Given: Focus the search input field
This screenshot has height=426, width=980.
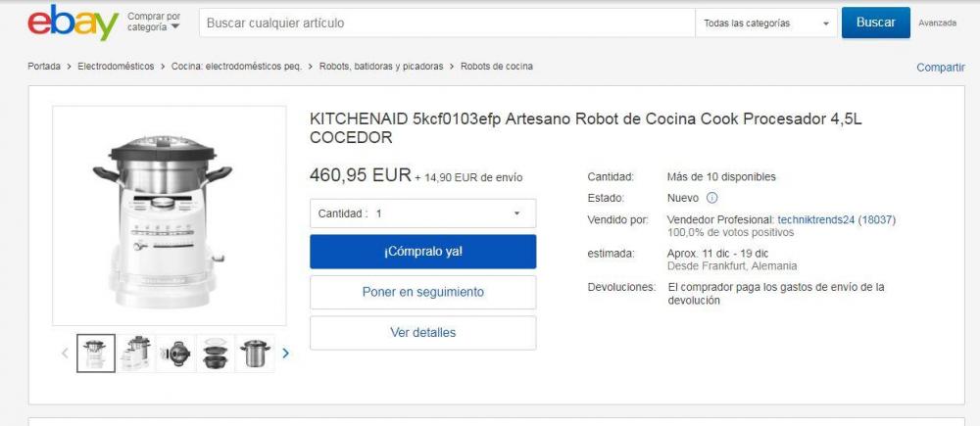Looking at the screenshot, I should click(x=446, y=24).
